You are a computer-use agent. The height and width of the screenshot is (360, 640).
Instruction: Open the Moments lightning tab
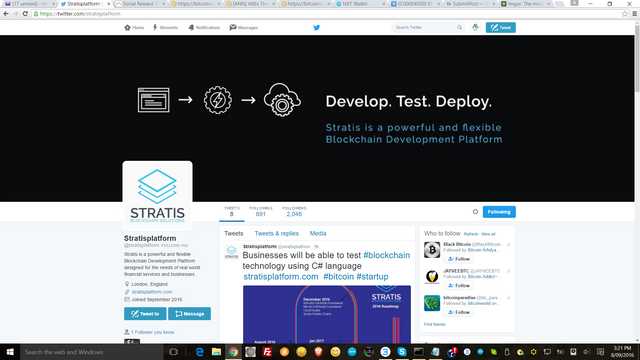[165, 28]
